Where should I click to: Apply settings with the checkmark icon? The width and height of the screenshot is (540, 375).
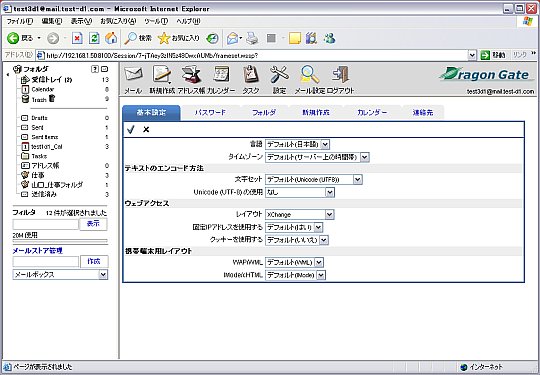pyautogui.click(x=131, y=129)
